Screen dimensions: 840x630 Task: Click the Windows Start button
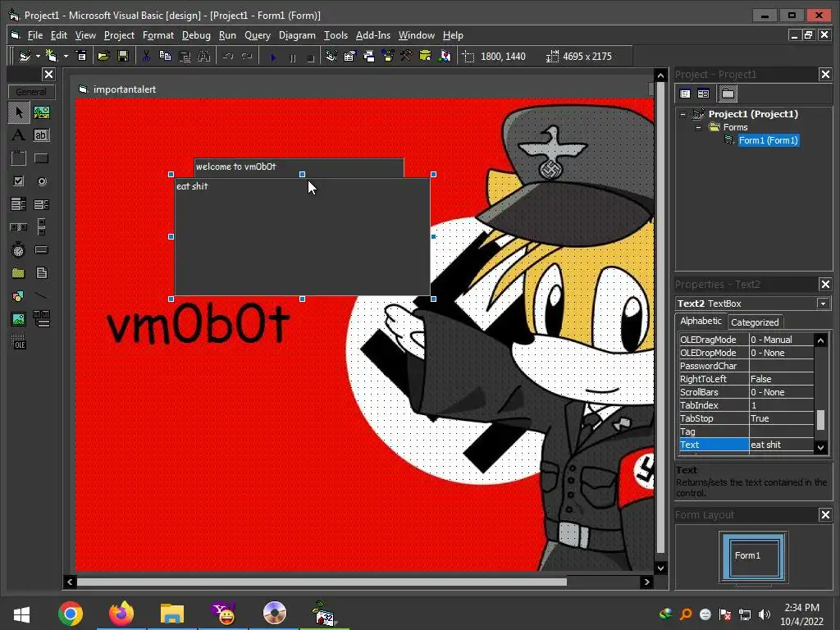tap(22, 614)
